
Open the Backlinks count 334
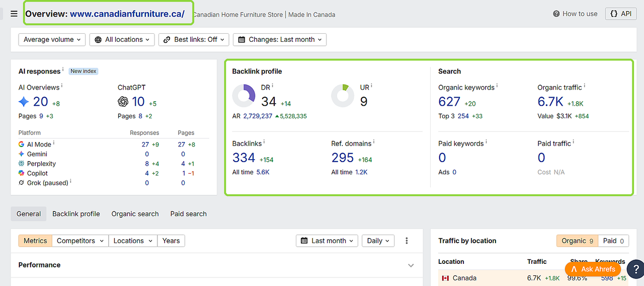point(244,158)
